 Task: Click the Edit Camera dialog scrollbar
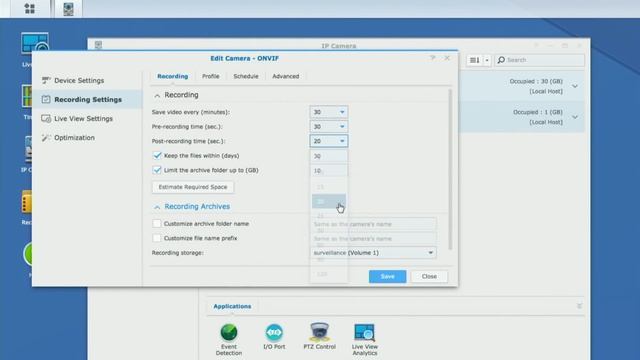coord(450,169)
